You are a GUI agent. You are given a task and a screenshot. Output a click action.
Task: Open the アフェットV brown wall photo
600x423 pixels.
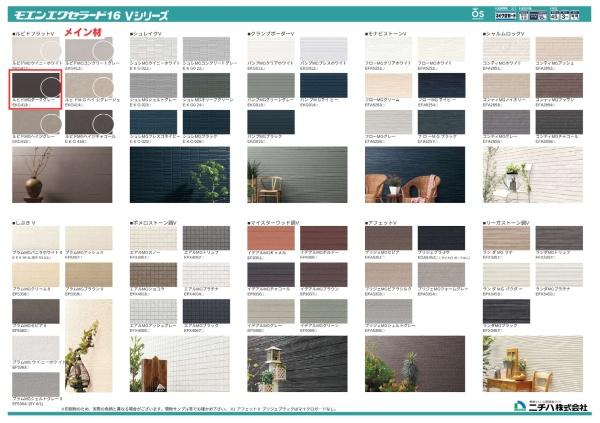415,364
